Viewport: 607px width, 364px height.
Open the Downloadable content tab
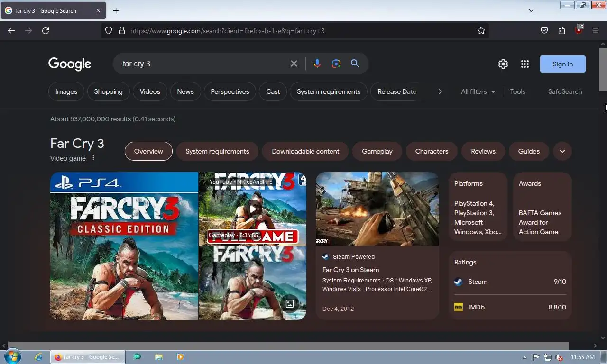click(305, 151)
